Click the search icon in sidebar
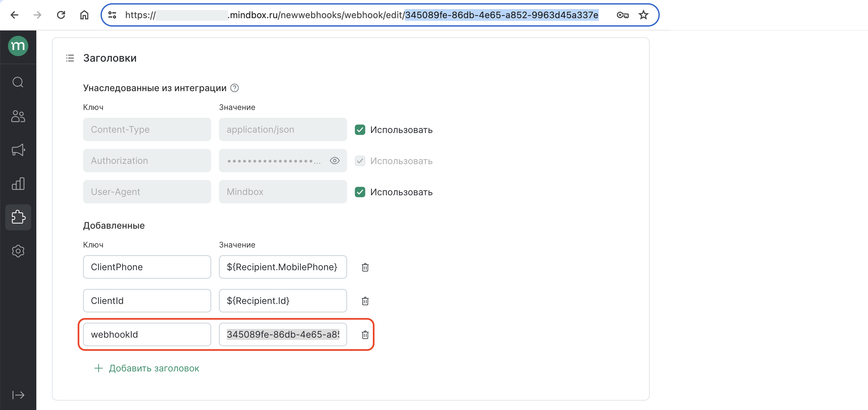The width and height of the screenshot is (868, 410). pyautogui.click(x=18, y=82)
